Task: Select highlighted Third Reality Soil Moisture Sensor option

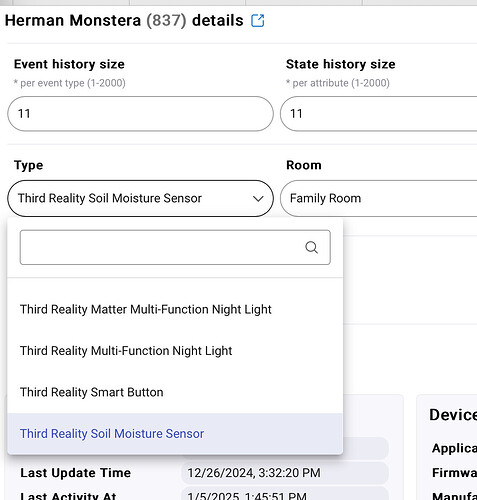Action: [x=175, y=434]
